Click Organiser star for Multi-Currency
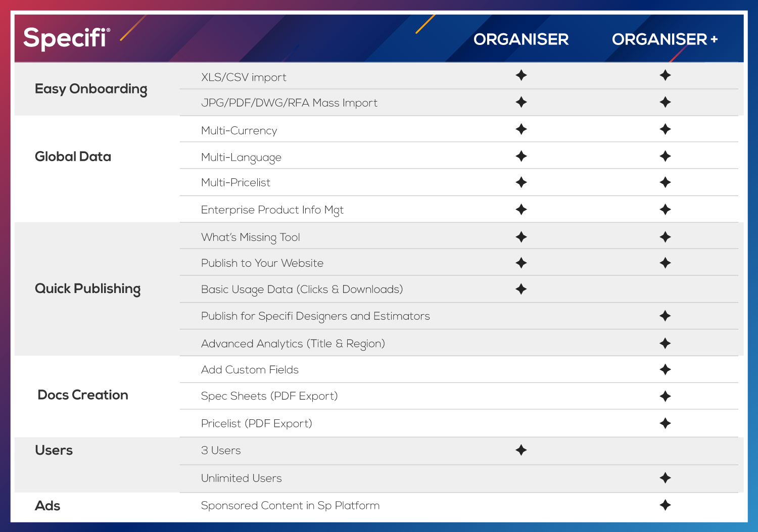This screenshot has width=758, height=532. click(x=521, y=129)
